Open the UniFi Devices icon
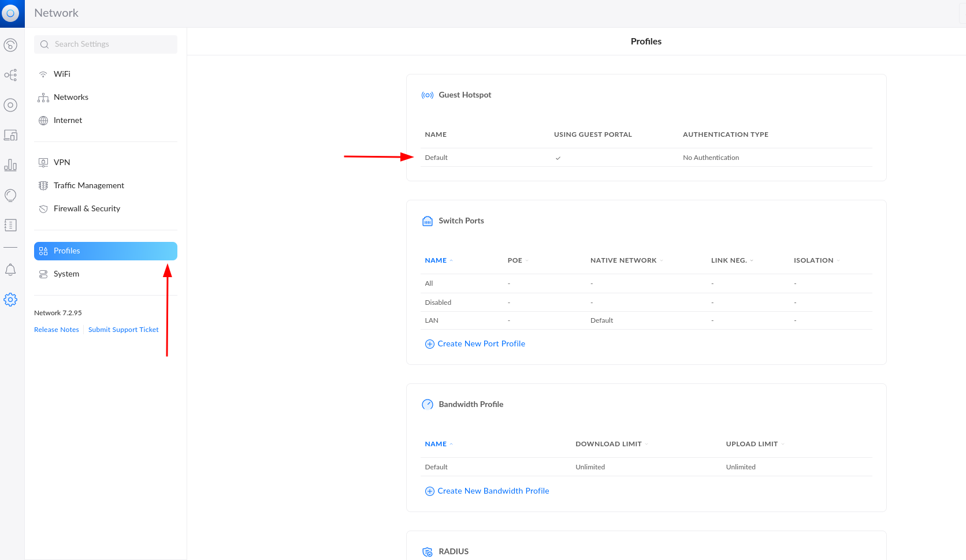 pos(10,105)
